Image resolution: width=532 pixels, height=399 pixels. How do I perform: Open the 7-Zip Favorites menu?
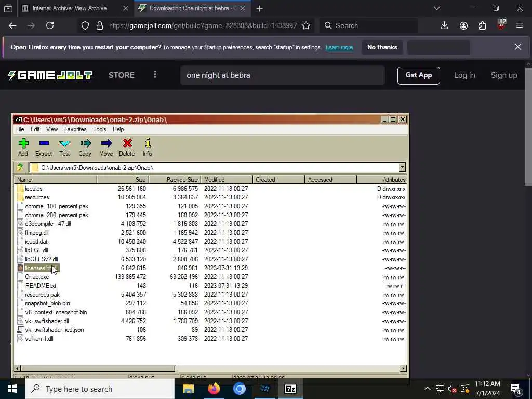pos(75,129)
